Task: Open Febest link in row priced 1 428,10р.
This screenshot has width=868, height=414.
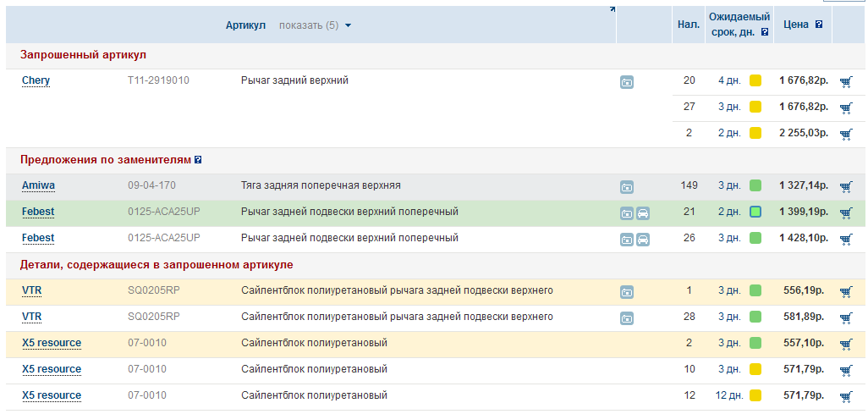Action: click(38, 238)
